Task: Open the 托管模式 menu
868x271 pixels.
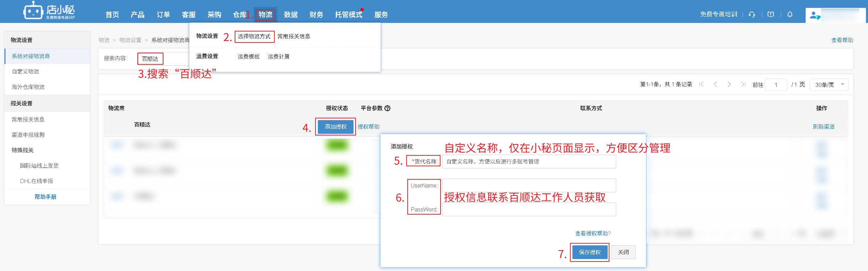Action: click(x=349, y=15)
